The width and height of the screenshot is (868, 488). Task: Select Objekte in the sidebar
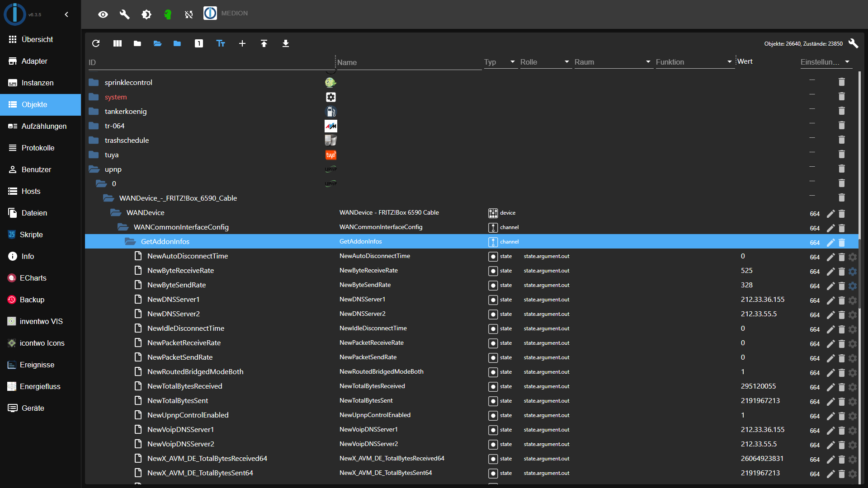(x=40, y=104)
